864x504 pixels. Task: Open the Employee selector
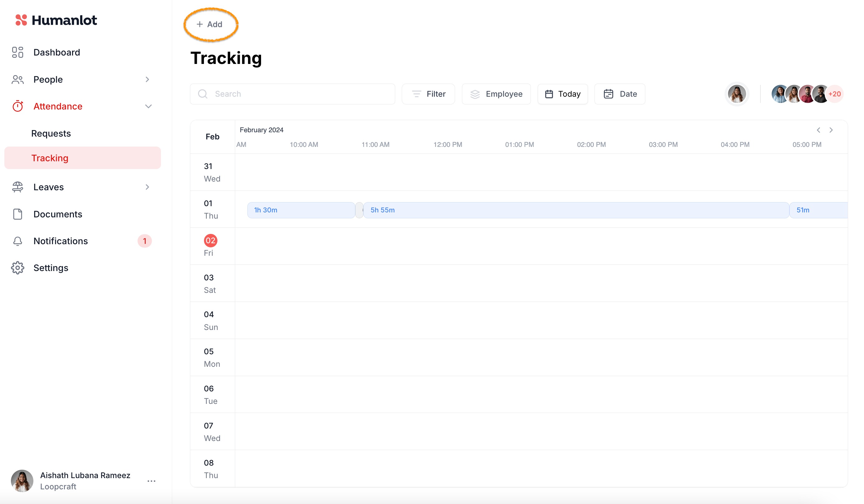[x=496, y=94]
